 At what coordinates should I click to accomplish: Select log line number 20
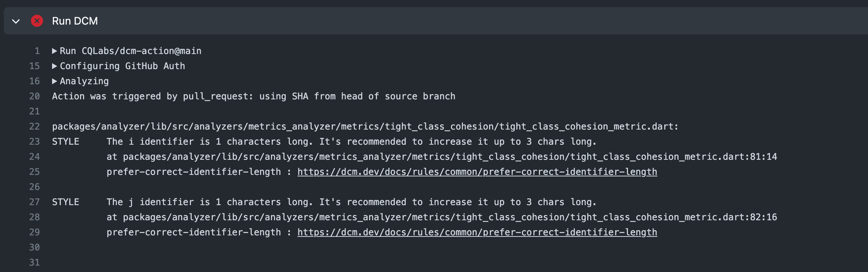[34, 96]
